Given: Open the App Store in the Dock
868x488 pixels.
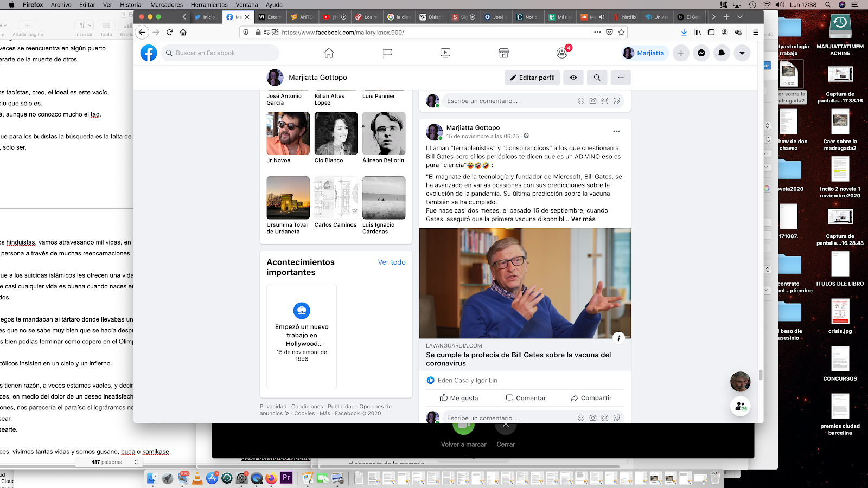Looking at the screenshot, I should point(212,478).
